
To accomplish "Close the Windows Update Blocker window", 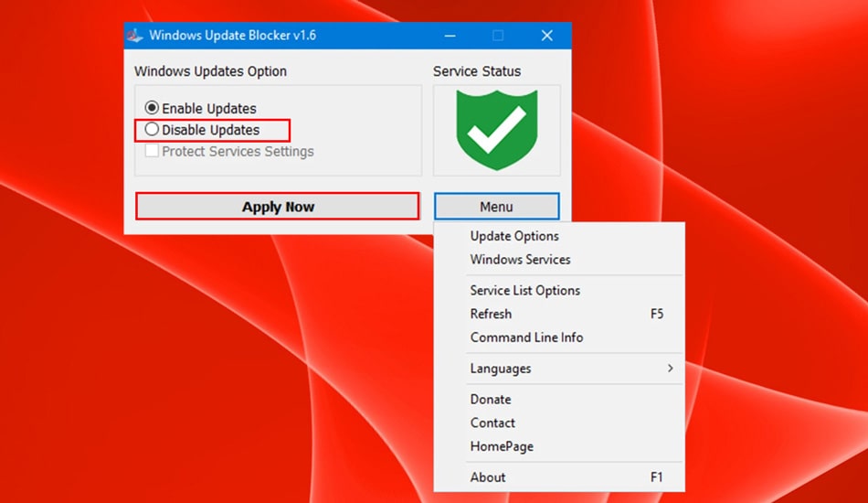I will [x=547, y=36].
